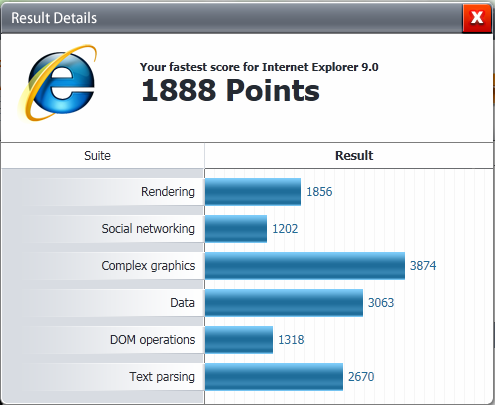495x405 pixels.
Task: Click the Complex graphics result bar
Action: [305, 266]
